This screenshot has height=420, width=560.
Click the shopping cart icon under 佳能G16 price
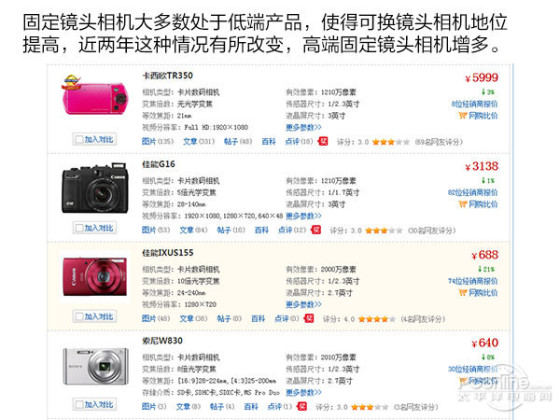(463, 204)
